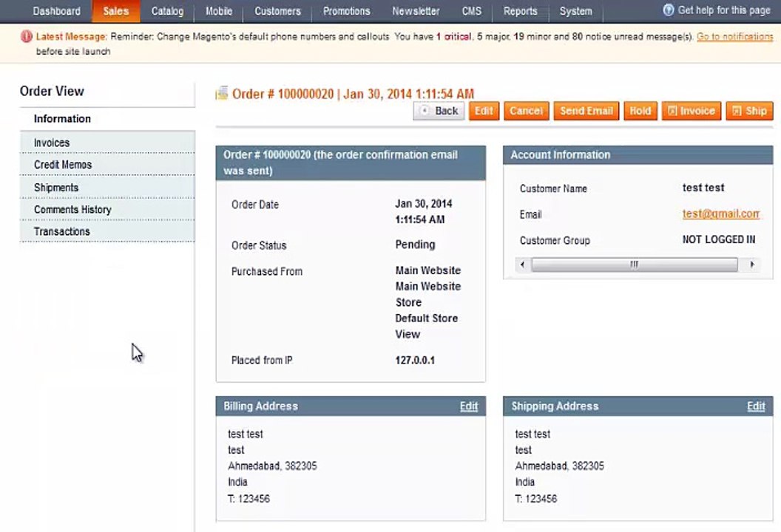Open the Dashboard menu

(x=56, y=11)
